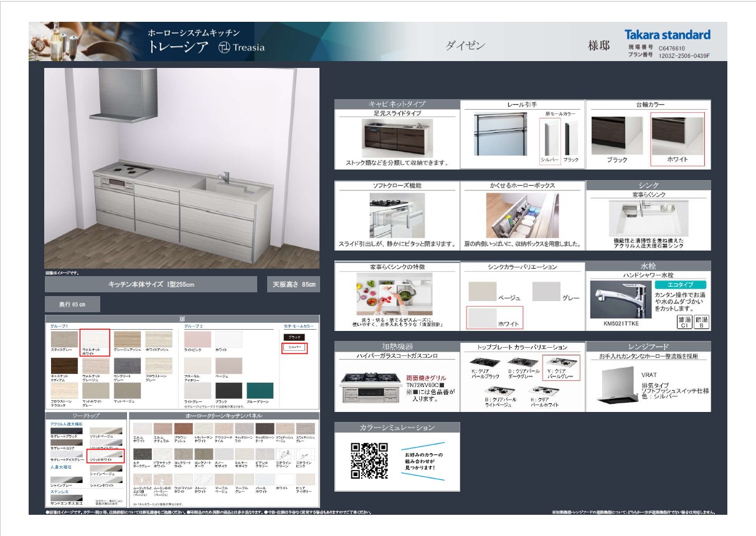Select the ブルーグリーン door swatch

(x=260, y=391)
